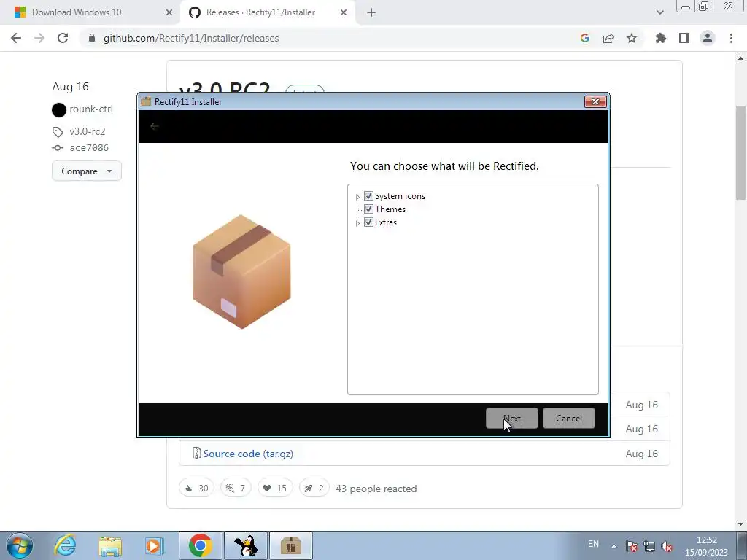Click muted volume tray icon
Image resolution: width=747 pixels, height=560 pixels.
pos(667,546)
